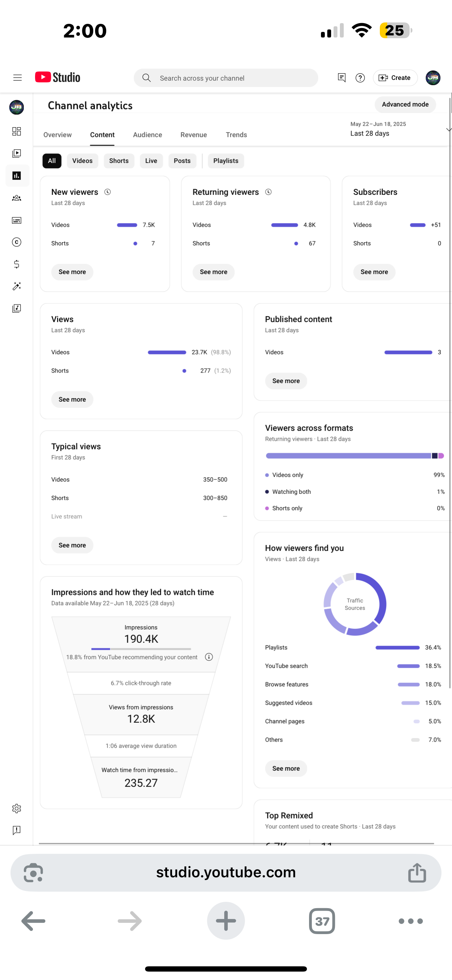The height and width of the screenshot is (980, 452).
Task: Open browser three-dot more menu
Action: [x=411, y=921]
